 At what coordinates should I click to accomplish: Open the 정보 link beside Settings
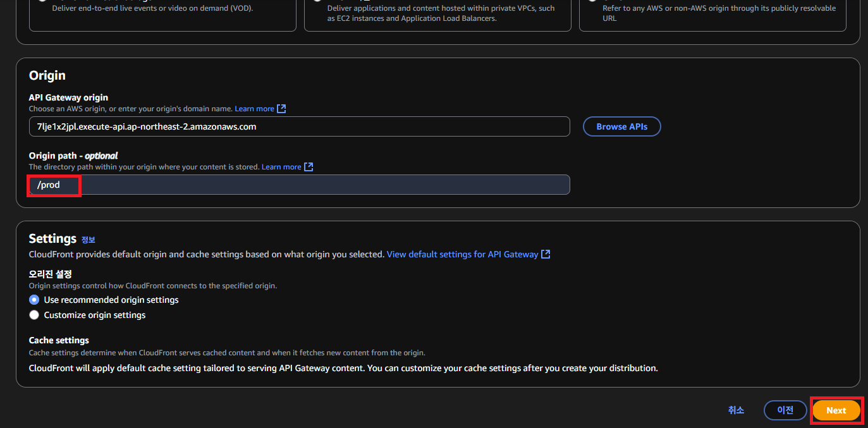(88, 240)
